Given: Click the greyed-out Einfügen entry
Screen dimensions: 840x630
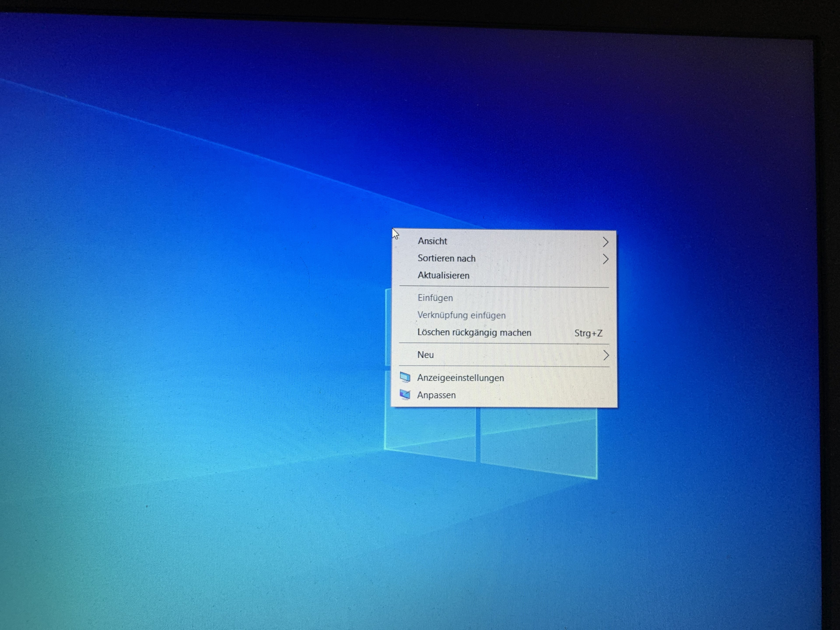Looking at the screenshot, I should coord(435,298).
